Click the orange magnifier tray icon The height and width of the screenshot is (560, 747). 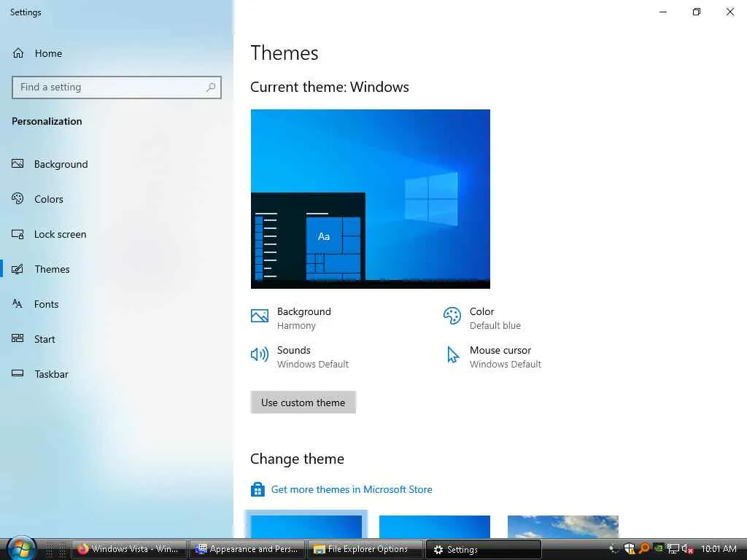(644, 548)
